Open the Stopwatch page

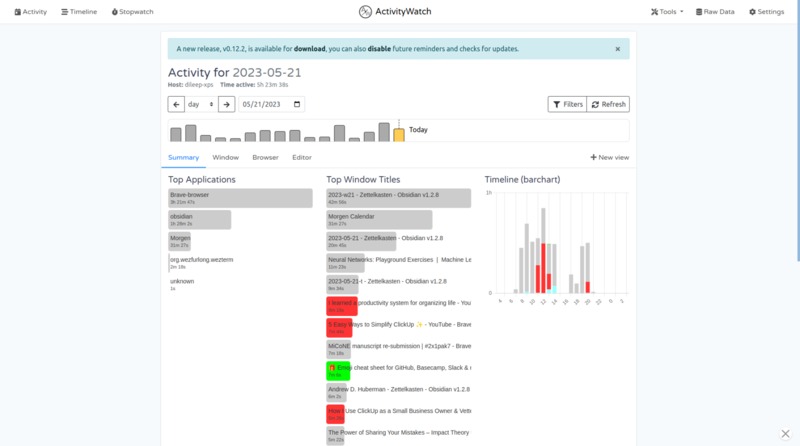click(x=132, y=12)
